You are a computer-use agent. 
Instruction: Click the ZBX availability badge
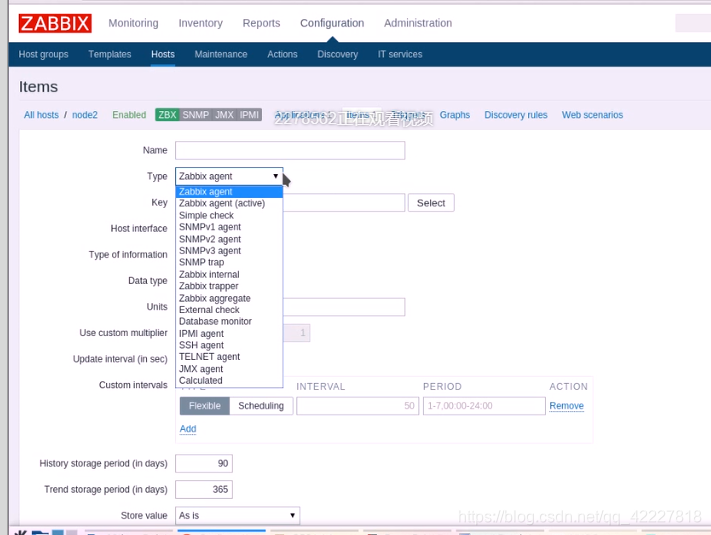click(167, 115)
